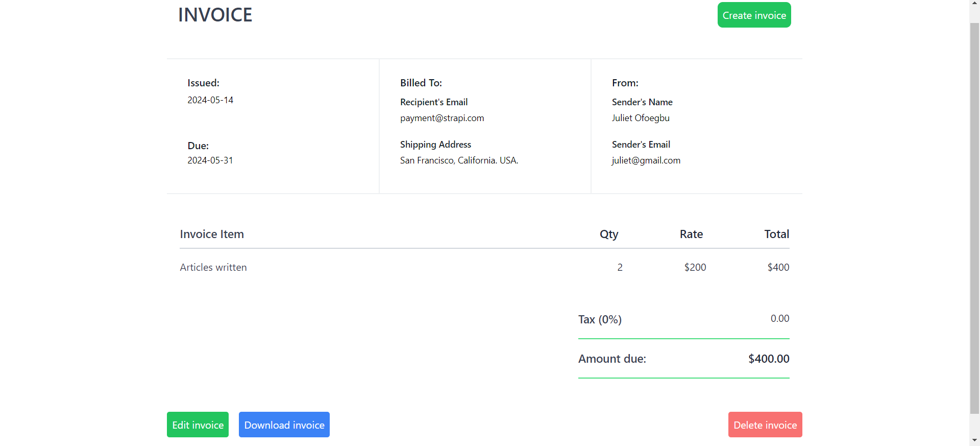Screen dimensions: 980x446
Task: Select the due date 2024-05-31
Action: 210,160
